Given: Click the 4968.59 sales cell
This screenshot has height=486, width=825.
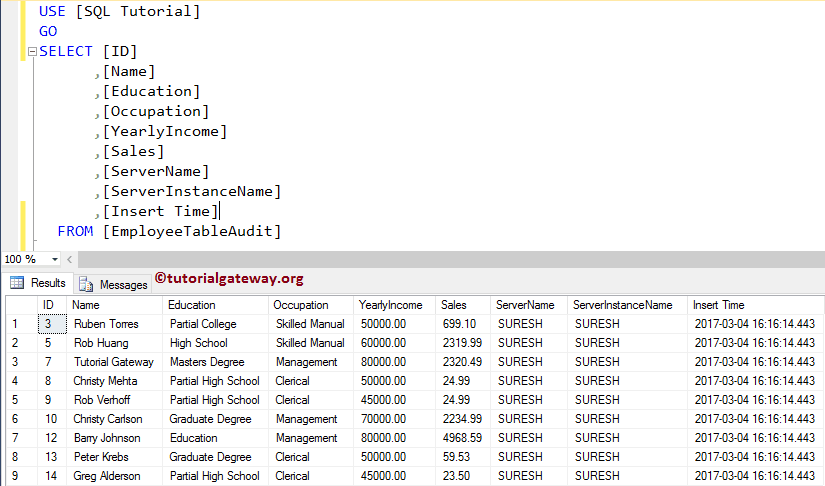Looking at the screenshot, I should click(x=463, y=438).
